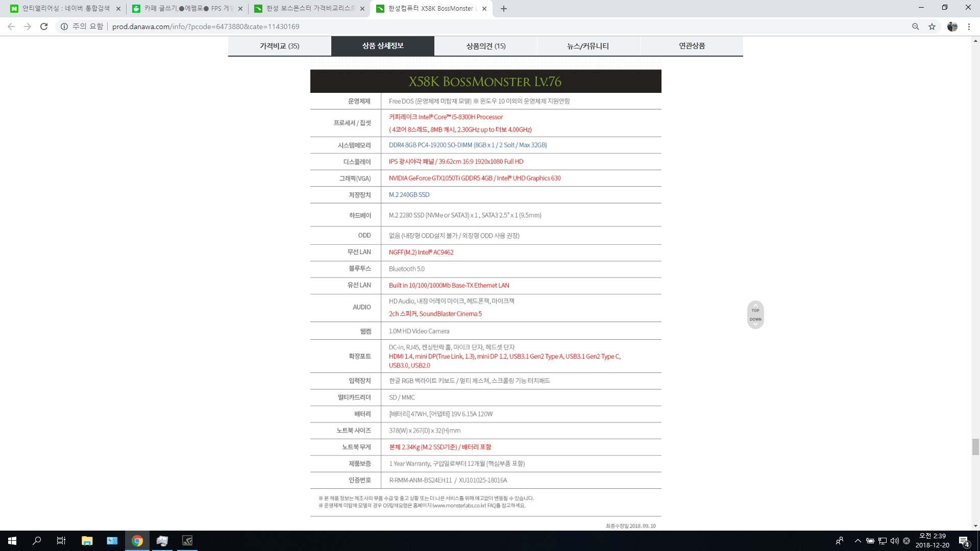Go back with the browser back arrow
Image resolution: width=980 pixels, height=551 pixels.
pos(11,27)
